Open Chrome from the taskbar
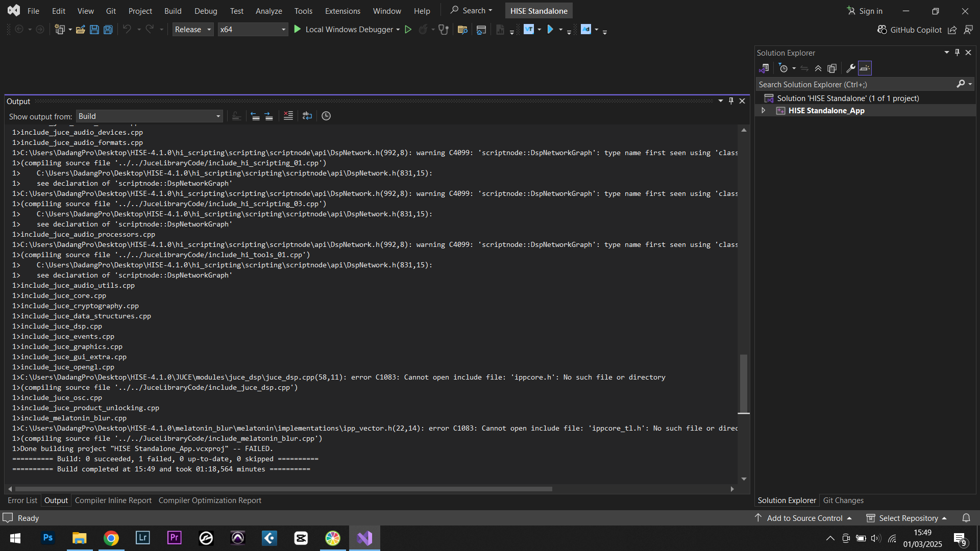The height and width of the screenshot is (551, 980). [x=111, y=538]
